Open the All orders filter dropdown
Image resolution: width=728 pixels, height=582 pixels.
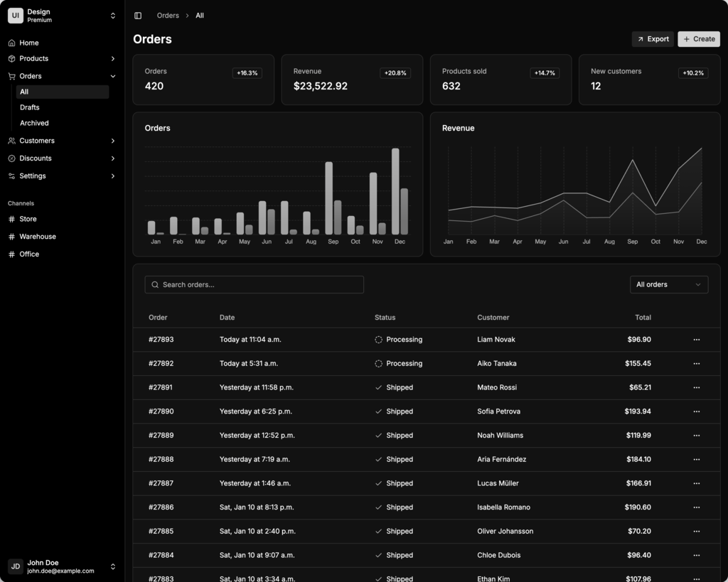(668, 284)
